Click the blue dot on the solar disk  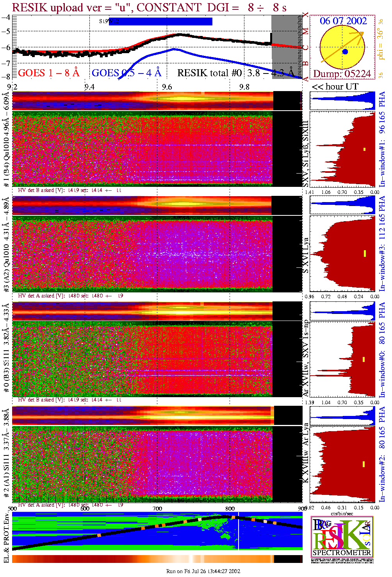coord(345,52)
